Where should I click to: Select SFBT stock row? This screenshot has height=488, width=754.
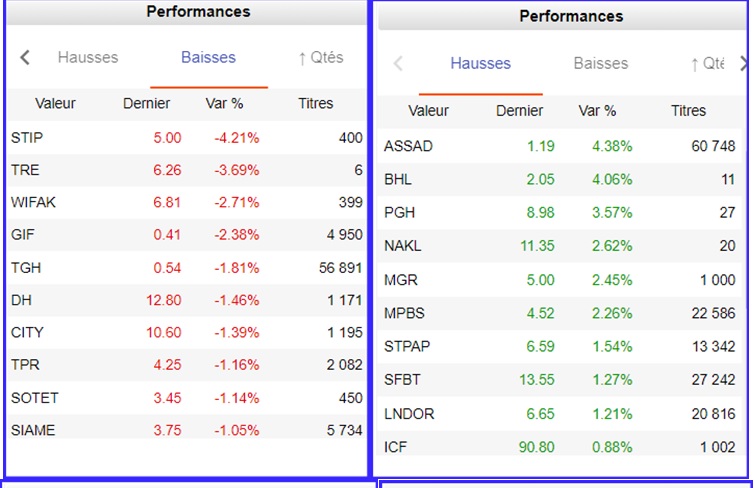403,380
